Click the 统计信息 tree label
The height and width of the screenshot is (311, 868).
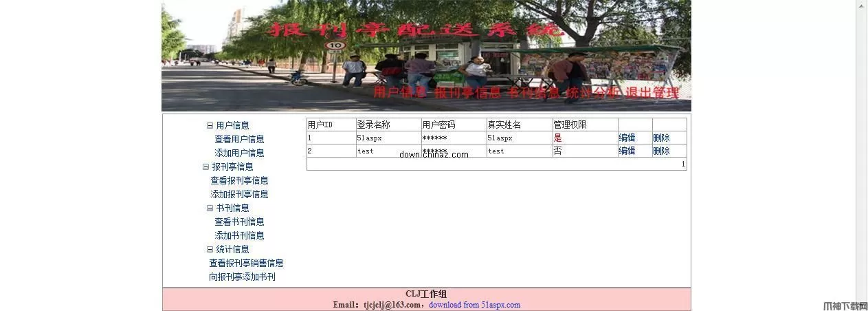[x=232, y=249]
